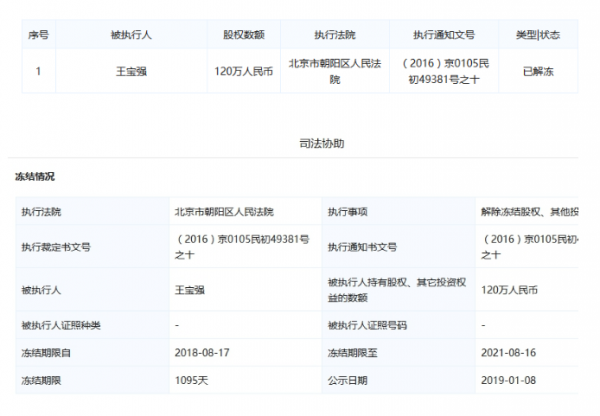Click the 股权数额 column header
This screenshot has height=416, width=600.
tap(244, 35)
